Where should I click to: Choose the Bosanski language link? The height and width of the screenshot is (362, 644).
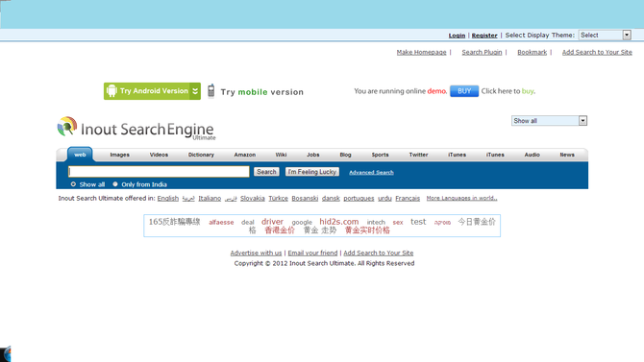[305, 198]
